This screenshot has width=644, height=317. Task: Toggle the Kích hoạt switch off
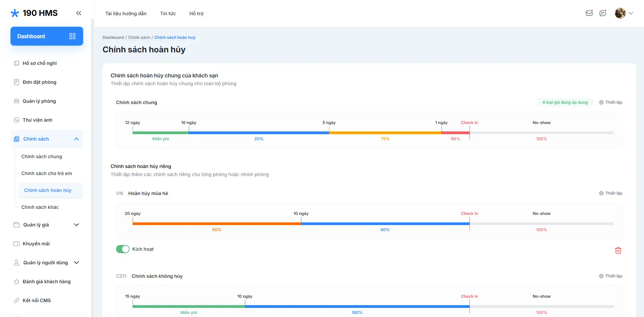pos(122,249)
